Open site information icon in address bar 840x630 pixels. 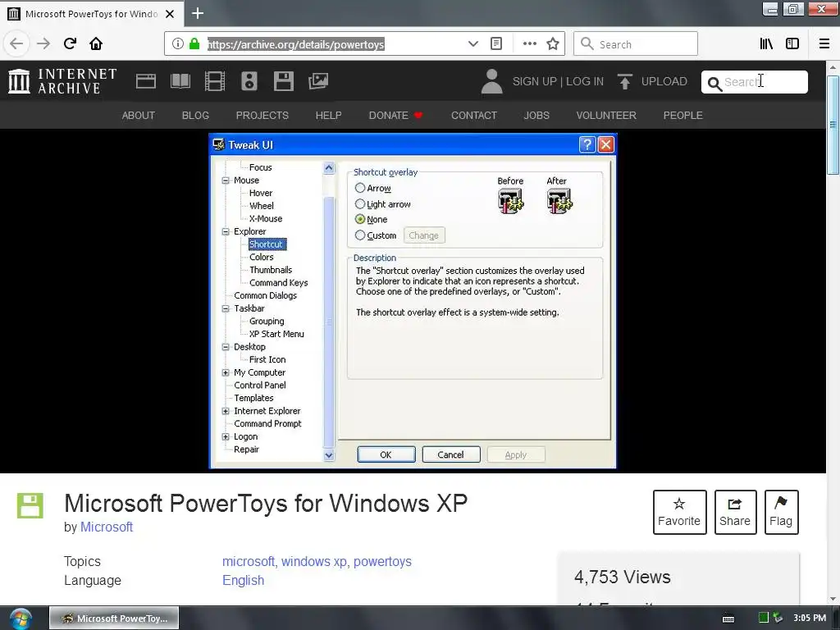[177, 44]
